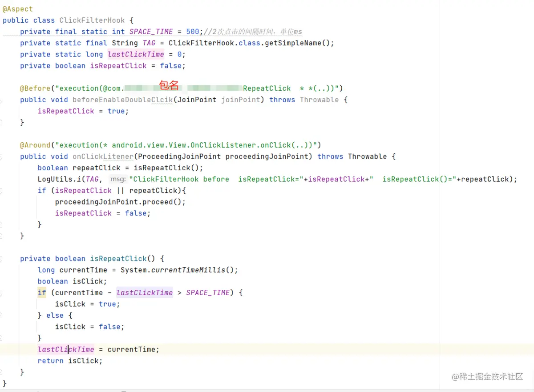Click the @Aspect annotation at the top
The height and width of the screenshot is (392, 534).
(18, 9)
